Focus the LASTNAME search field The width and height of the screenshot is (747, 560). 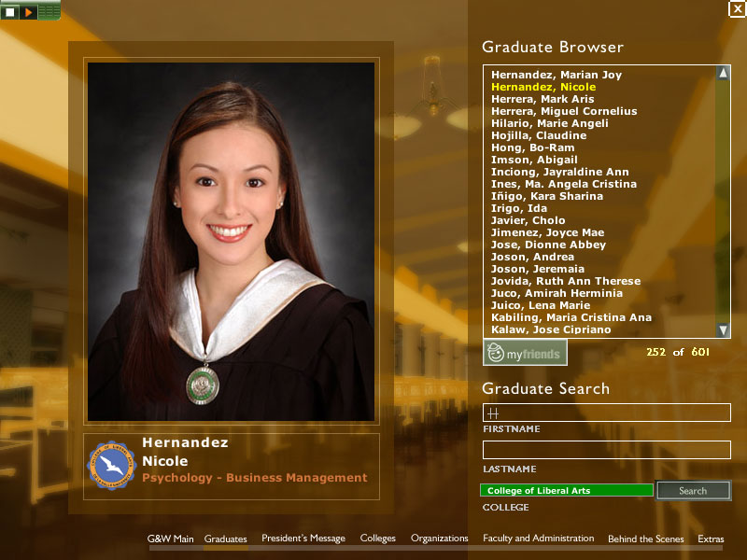pyautogui.click(x=606, y=450)
